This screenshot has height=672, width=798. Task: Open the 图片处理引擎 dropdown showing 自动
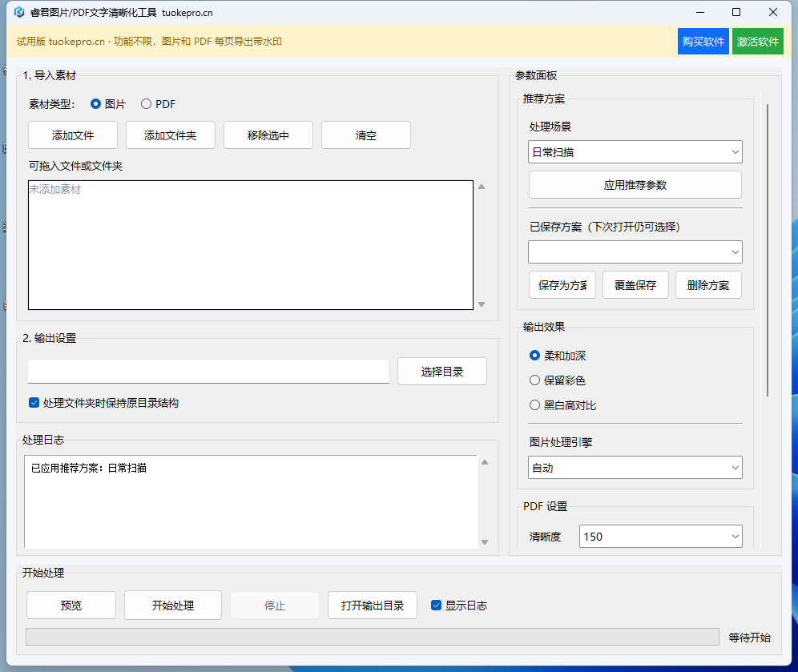coord(635,468)
